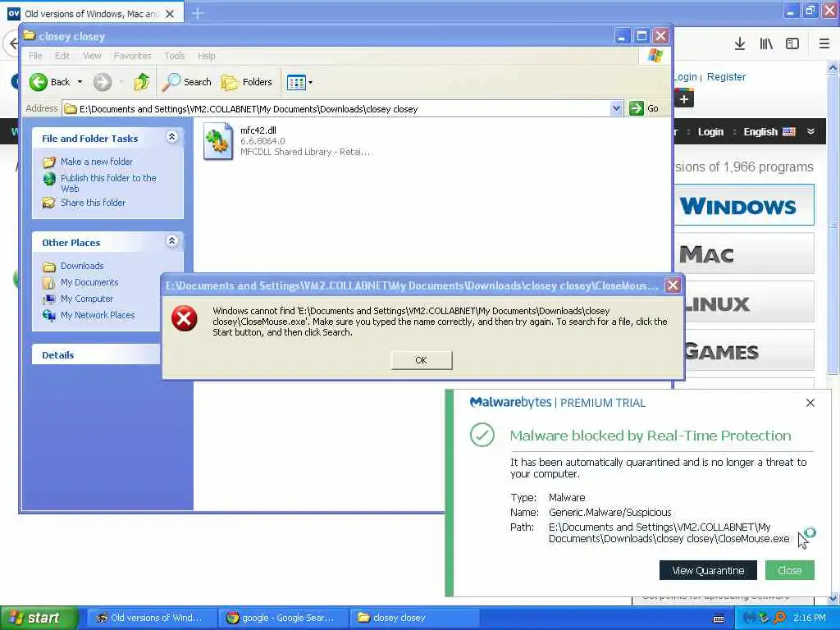Screen dimensions: 840x630
Task: Click the Malwarebytes icon in system tray
Action: 750,618
